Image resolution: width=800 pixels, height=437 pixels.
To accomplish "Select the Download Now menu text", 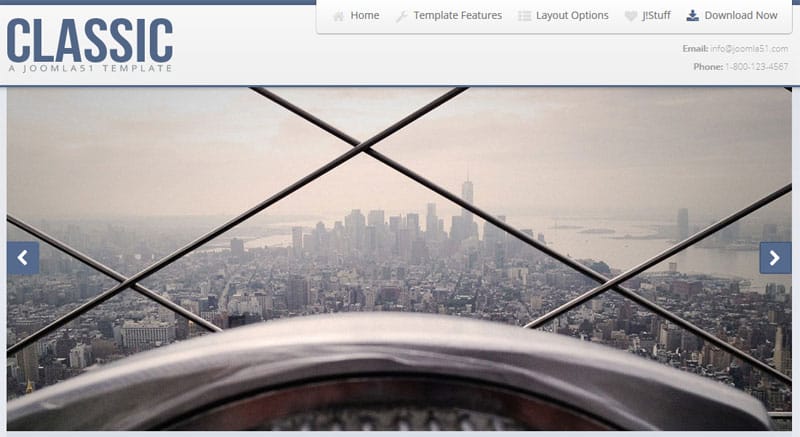I will click(741, 16).
